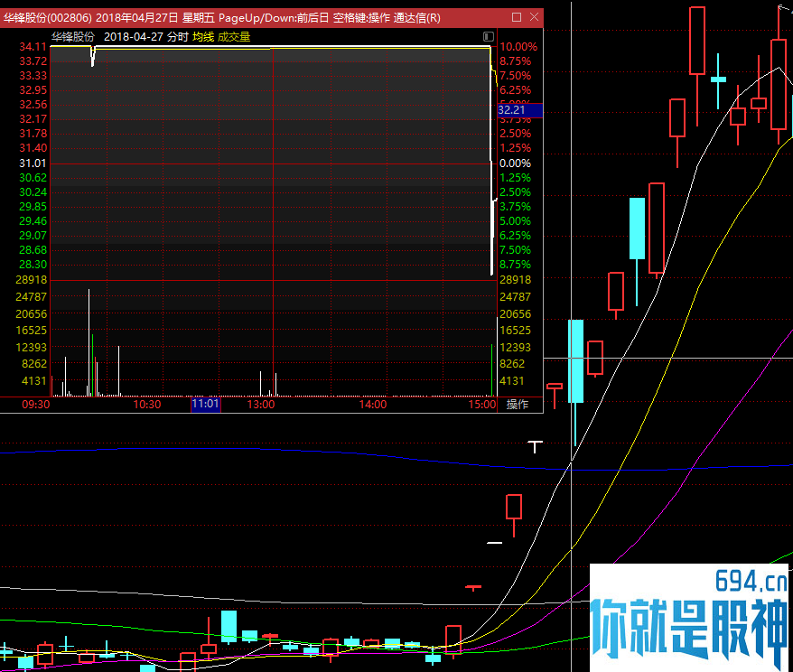Click the 09:30 time axis label

(36, 404)
